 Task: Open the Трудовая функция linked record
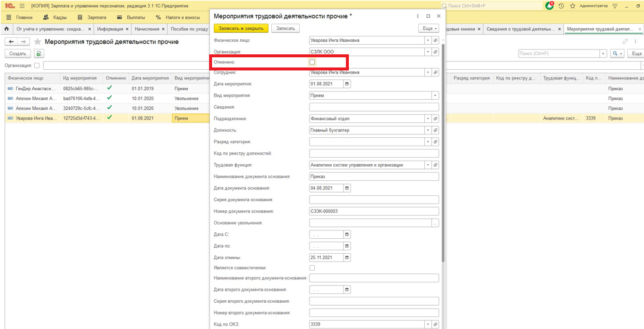coord(436,165)
